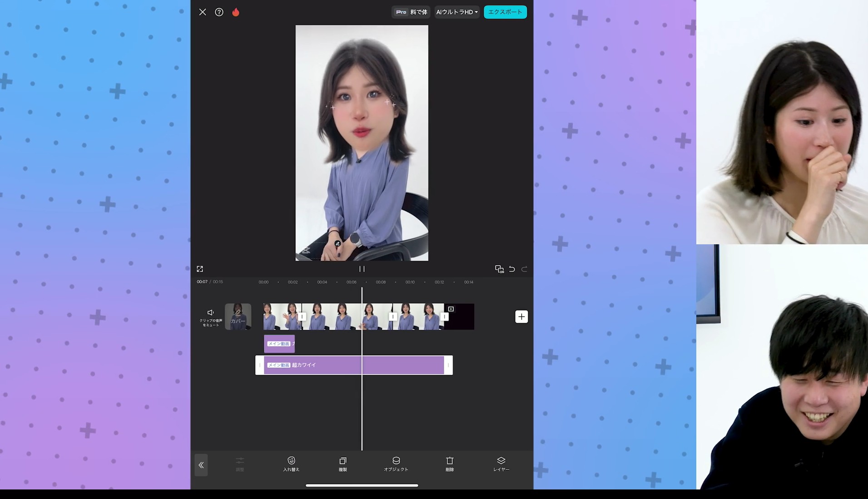Click the エクスポート export button
Image resolution: width=868 pixels, height=499 pixels.
tap(505, 12)
